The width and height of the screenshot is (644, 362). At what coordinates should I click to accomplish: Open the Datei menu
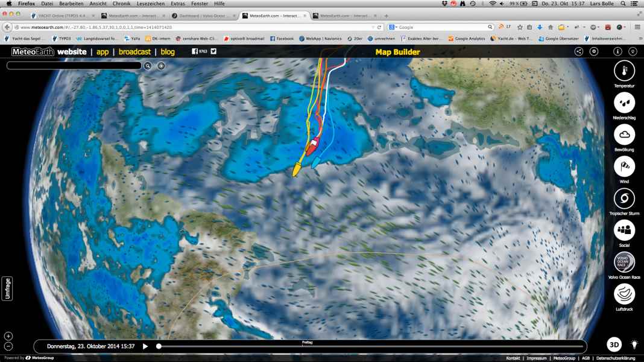(47, 3)
